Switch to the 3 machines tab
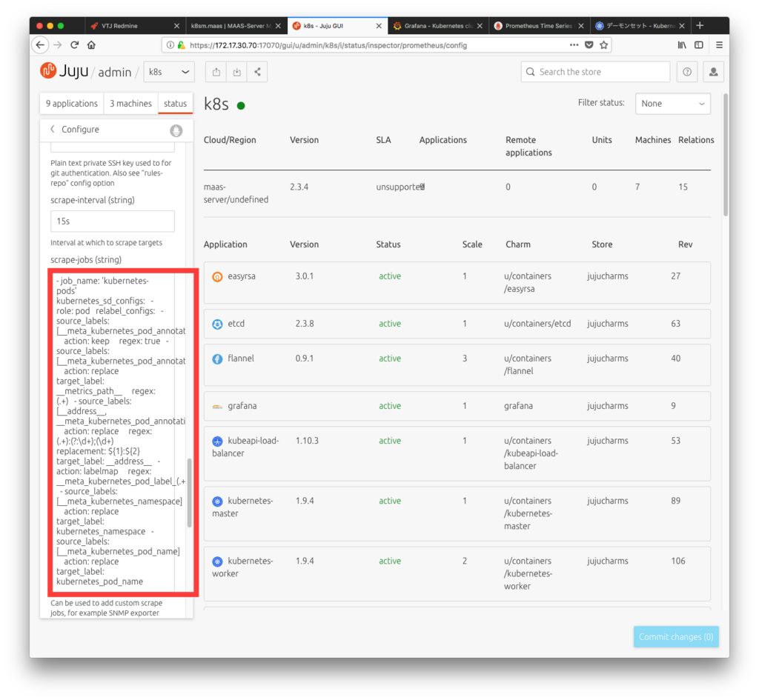759x700 pixels. coord(130,104)
